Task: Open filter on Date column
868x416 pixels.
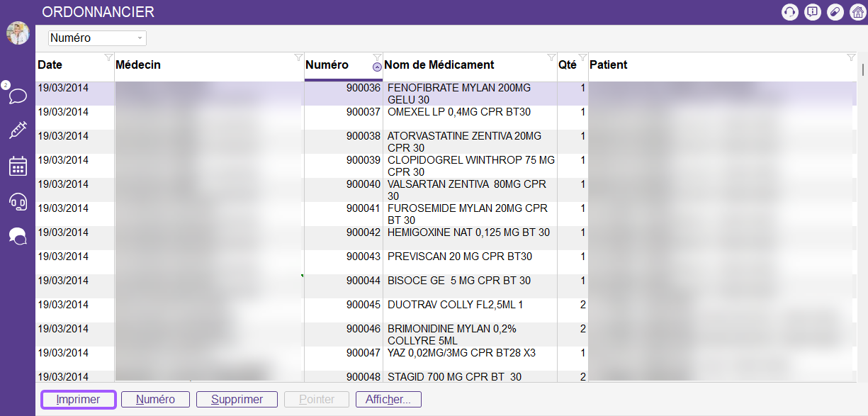Action: coord(108,57)
